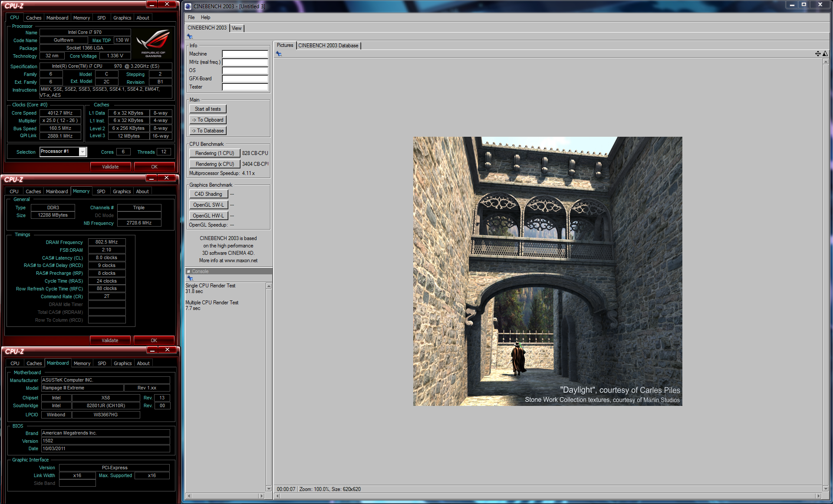Click OK in the top CPU-Z window

pos(154,167)
